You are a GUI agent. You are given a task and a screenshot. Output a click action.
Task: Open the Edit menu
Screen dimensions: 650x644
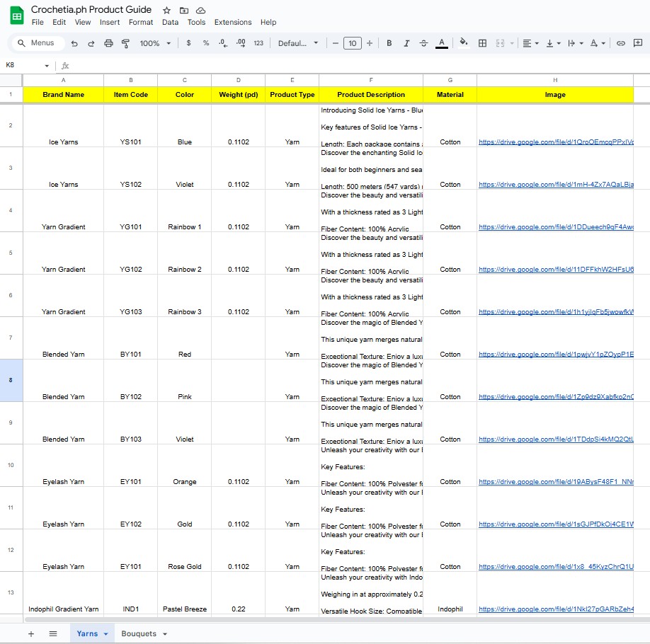click(59, 22)
